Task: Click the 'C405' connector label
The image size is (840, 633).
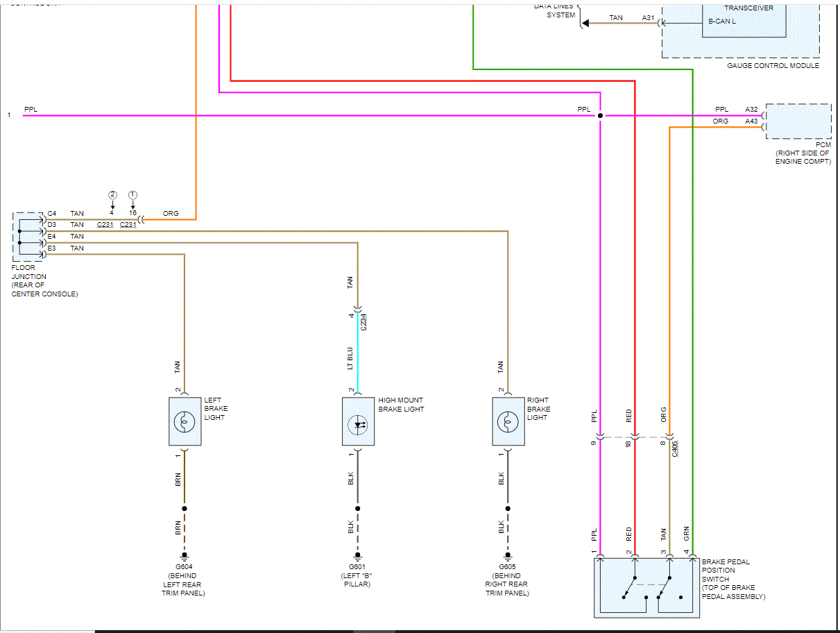Action: click(676, 448)
